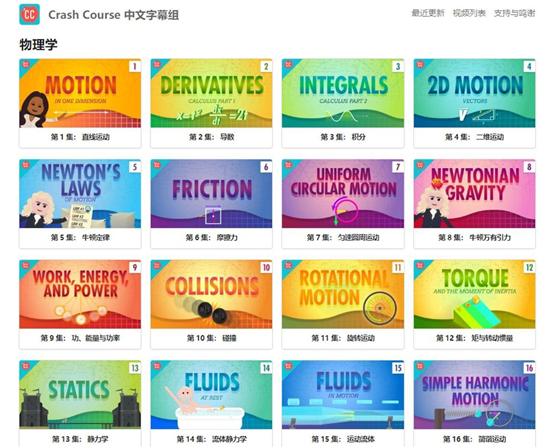Open the 视频列表 menu item
558x447 pixels.
[x=469, y=14]
